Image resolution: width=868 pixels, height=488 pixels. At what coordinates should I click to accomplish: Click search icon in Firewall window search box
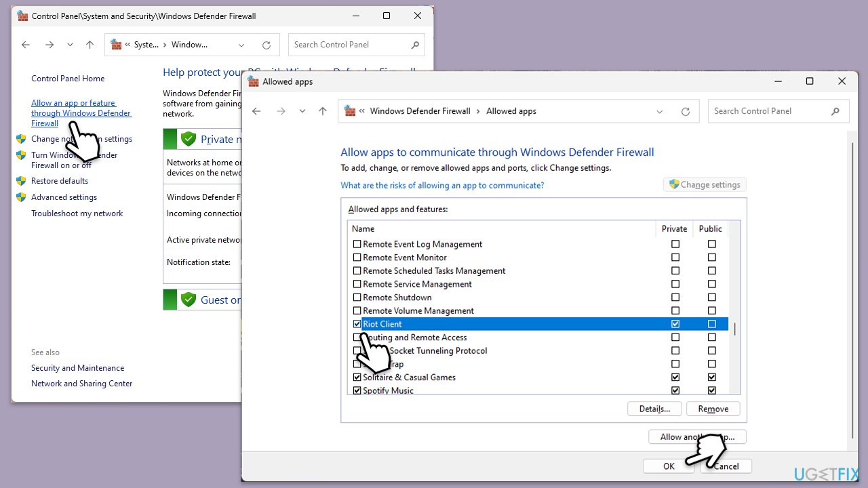tap(415, 45)
